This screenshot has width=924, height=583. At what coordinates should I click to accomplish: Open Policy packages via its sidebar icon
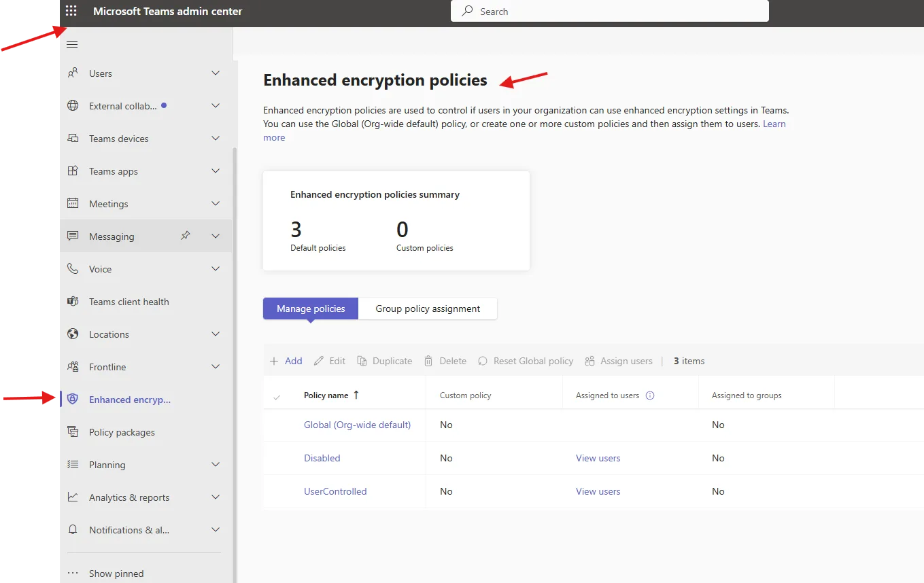tap(73, 431)
